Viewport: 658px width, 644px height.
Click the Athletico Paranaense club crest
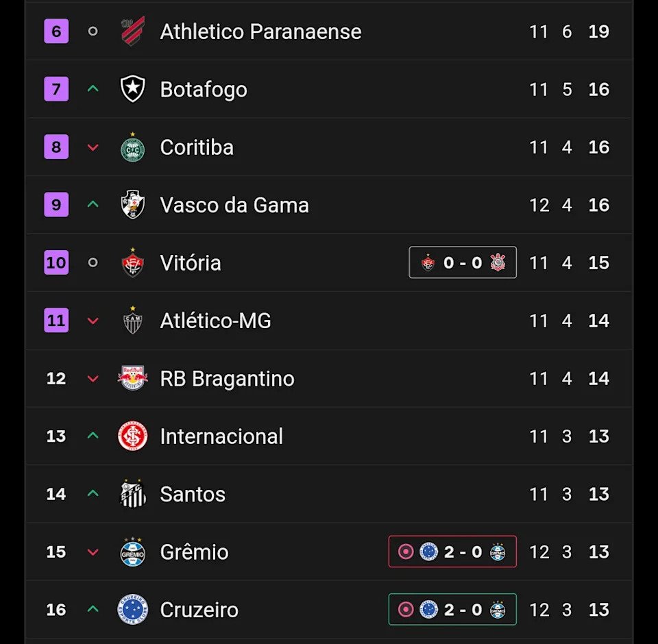pyautogui.click(x=132, y=32)
